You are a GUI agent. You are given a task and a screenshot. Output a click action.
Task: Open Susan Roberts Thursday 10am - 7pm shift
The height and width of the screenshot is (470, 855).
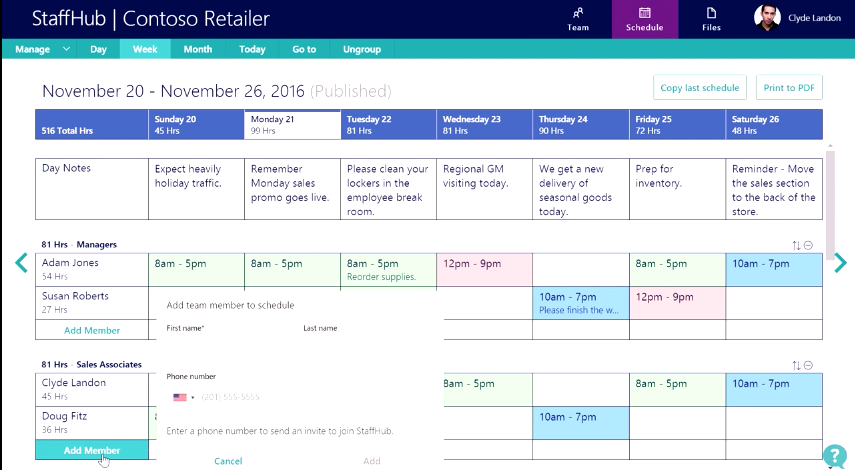(581, 303)
